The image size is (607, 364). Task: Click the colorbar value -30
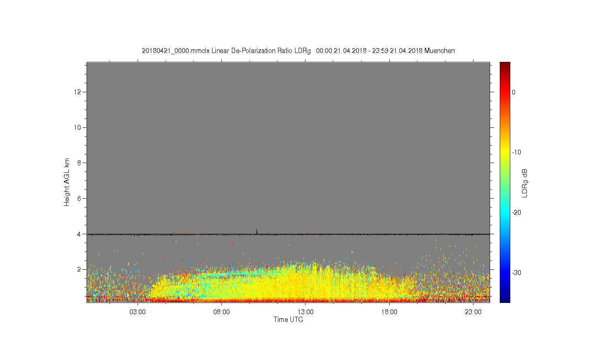(x=516, y=273)
